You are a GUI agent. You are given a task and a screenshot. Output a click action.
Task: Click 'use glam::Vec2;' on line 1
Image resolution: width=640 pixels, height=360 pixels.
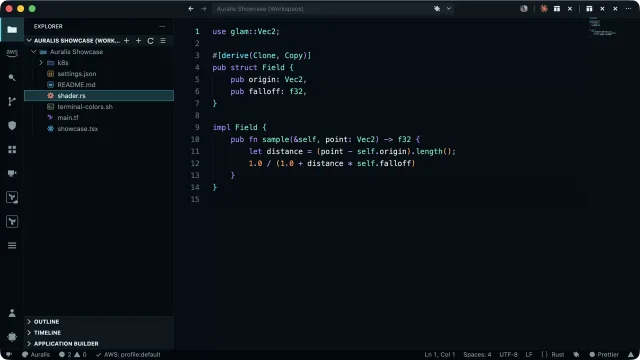[246, 31]
